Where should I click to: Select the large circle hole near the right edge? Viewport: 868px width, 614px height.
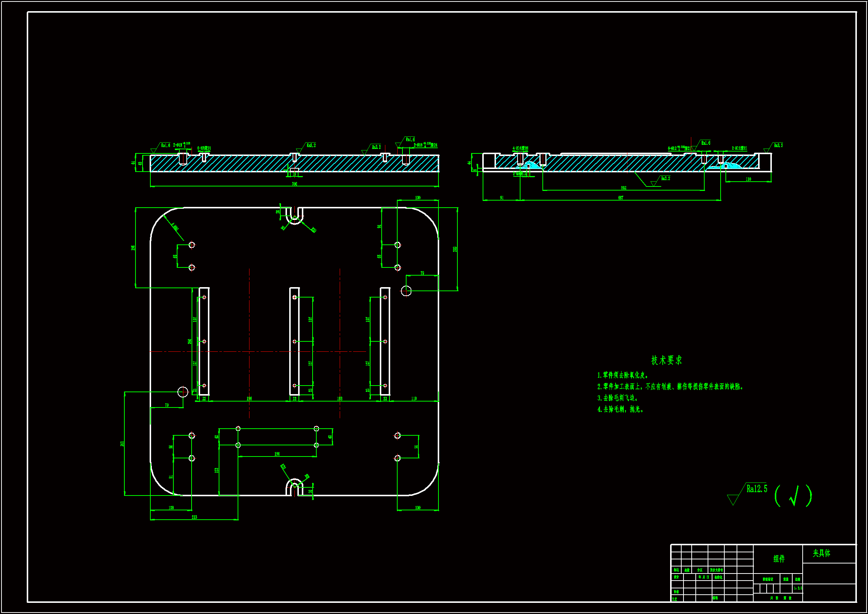(406, 291)
